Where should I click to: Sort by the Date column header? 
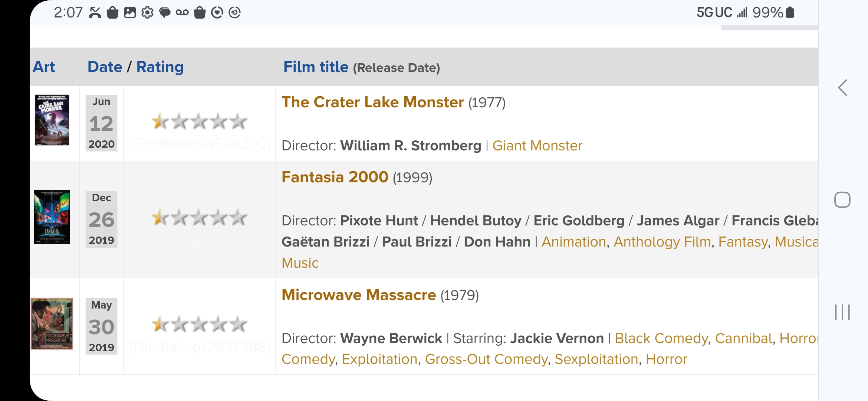(105, 67)
